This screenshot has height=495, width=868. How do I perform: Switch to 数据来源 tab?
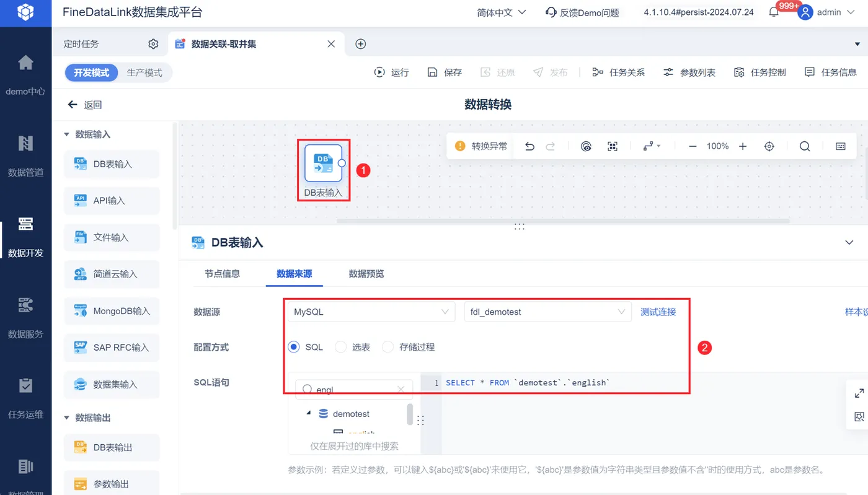294,273
